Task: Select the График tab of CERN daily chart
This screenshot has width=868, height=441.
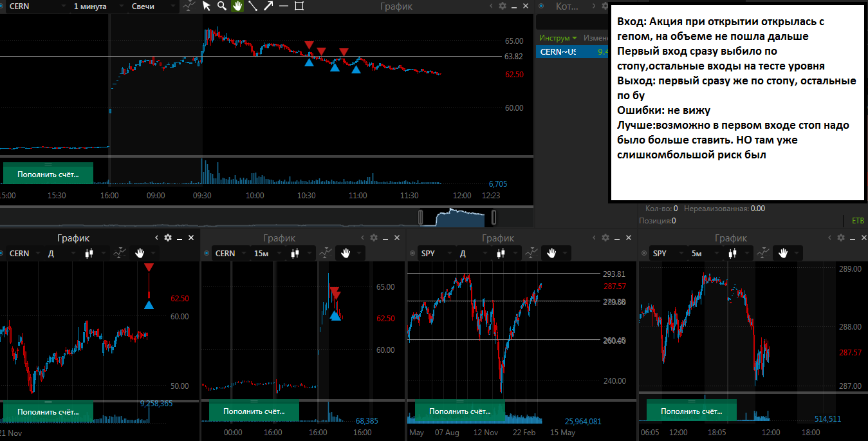Action: pos(73,238)
